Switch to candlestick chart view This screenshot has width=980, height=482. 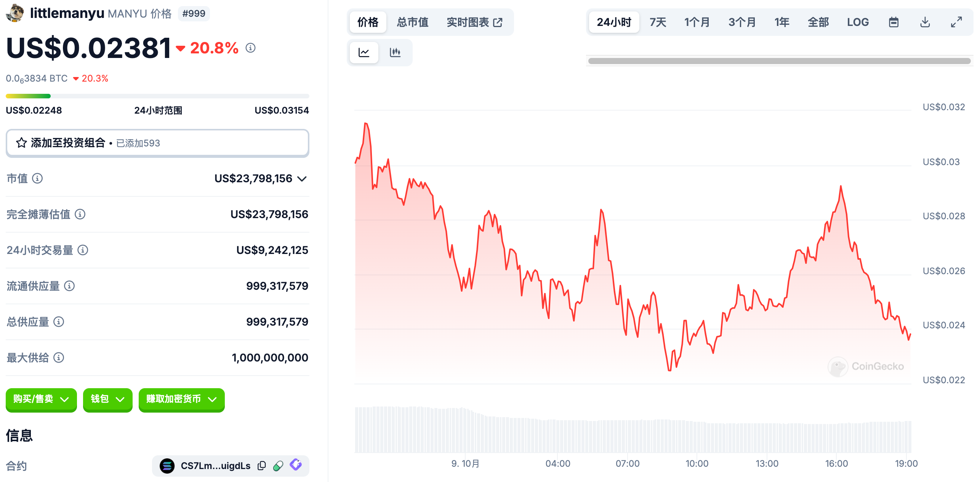395,52
